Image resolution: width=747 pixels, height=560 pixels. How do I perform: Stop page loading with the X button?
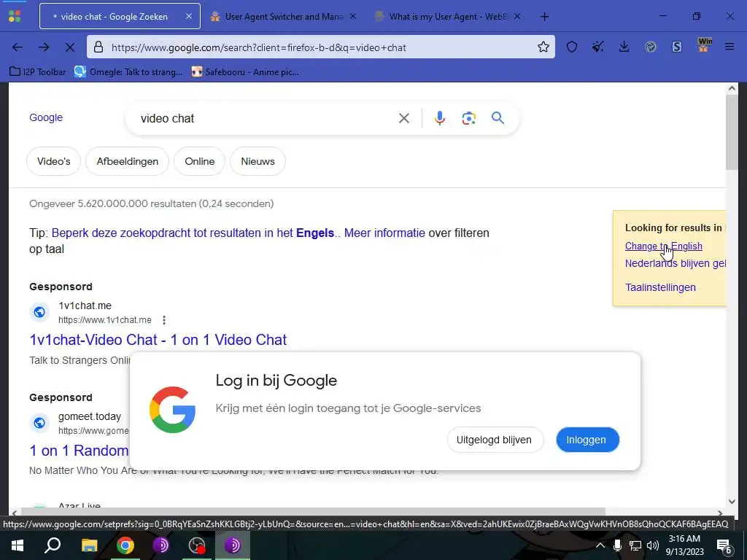tap(69, 47)
